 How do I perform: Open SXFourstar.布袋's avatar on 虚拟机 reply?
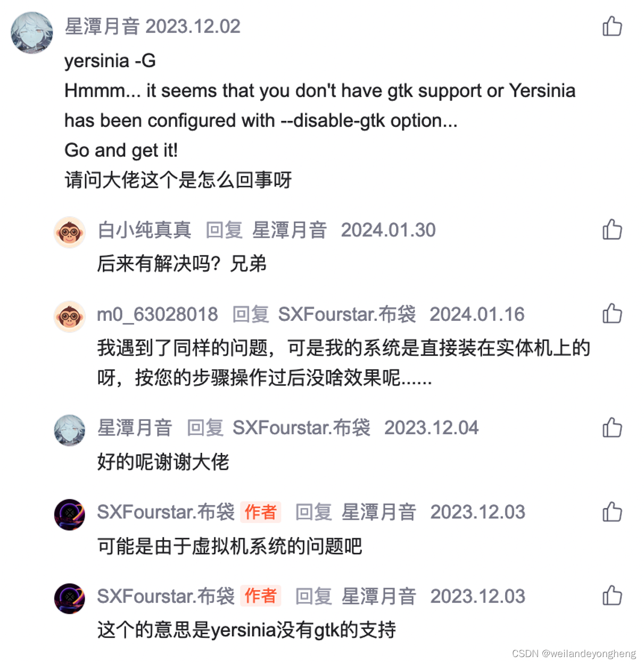tap(70, 514)
